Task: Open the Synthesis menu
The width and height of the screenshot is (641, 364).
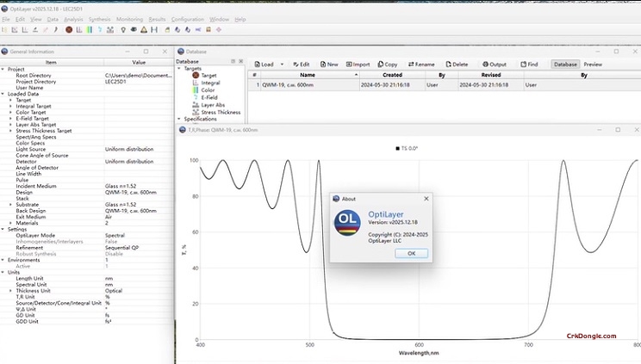Action: pyautogui.click(x=99, y=19)
